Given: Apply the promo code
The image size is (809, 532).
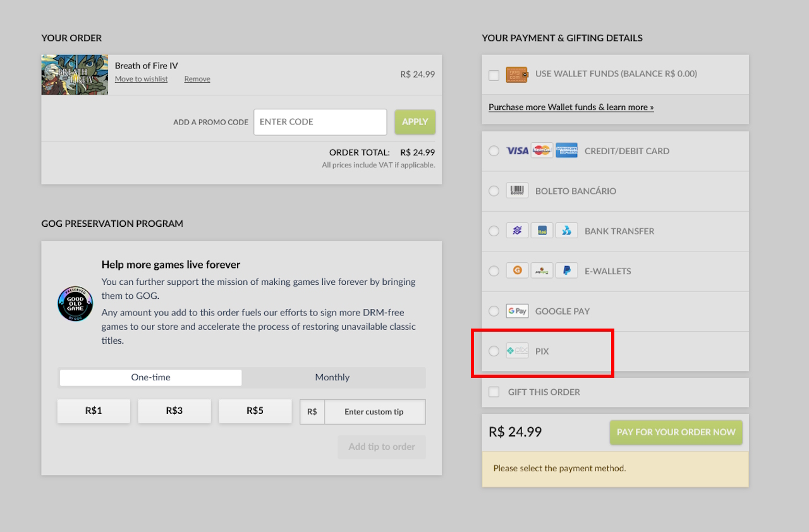Looking at the screenshot, I should pyautogui.click(x=415, y=122).
